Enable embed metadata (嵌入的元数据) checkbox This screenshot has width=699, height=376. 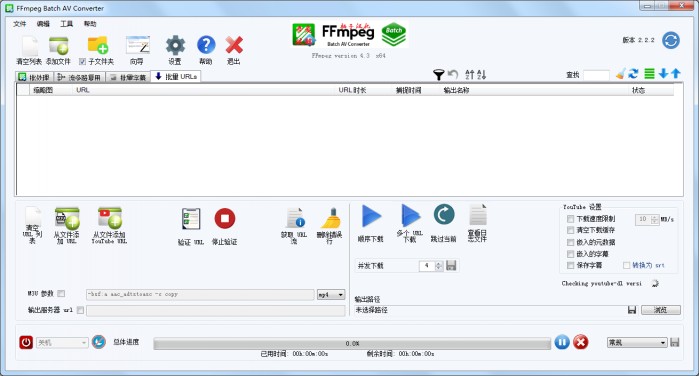(570, 242)
